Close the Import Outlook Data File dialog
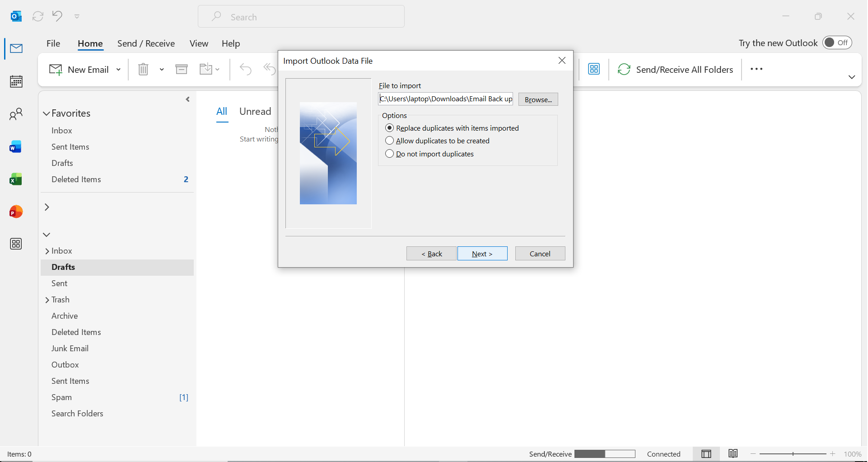 pyautogui.click(x=562, y=61)
